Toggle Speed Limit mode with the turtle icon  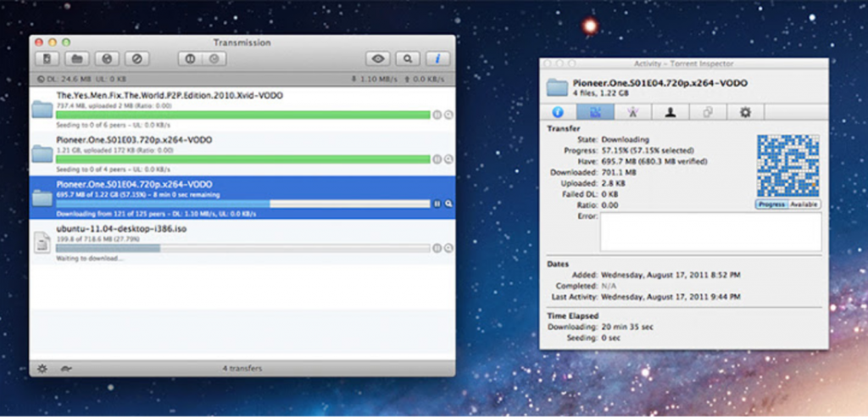coord(64,368)
